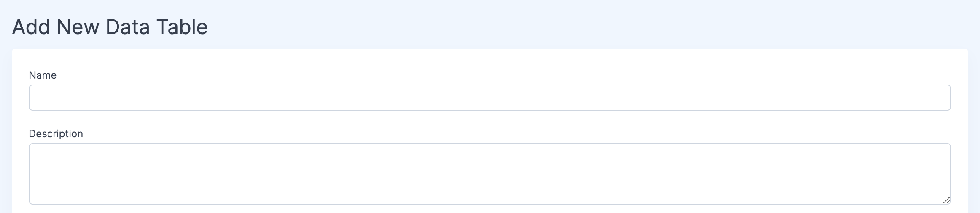
Task: Click the Name field label
Action: [x=43, y=75]
